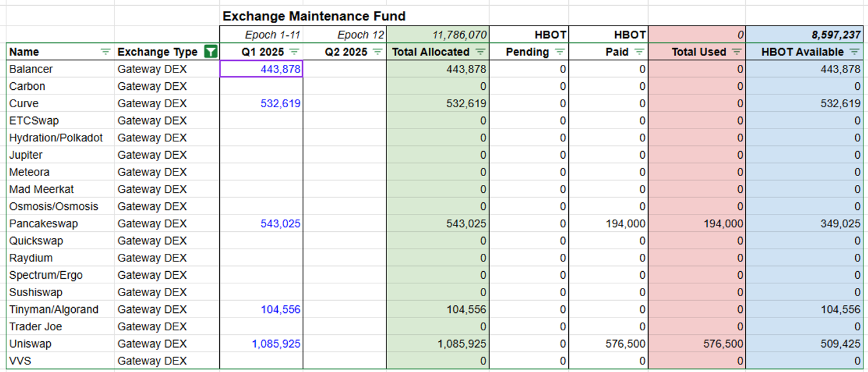Click the Tinyman/Algorand row name
868x372 pixels.
(54, 309)
